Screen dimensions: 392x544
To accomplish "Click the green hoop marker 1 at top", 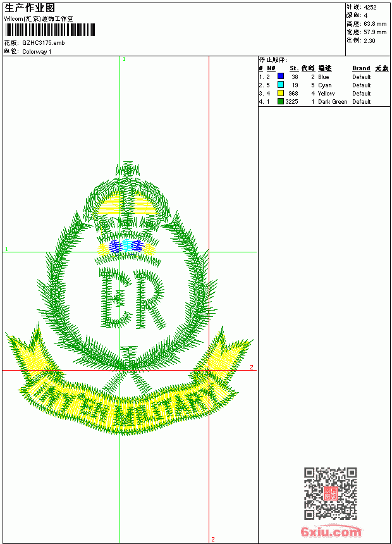I will (x=124, y=59).
